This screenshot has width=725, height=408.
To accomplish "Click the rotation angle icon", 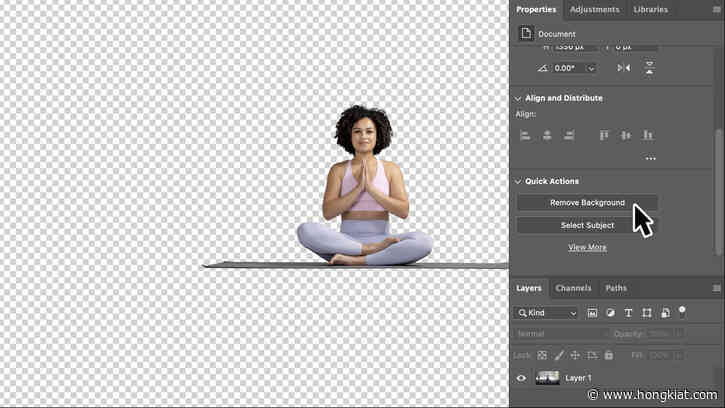I will pos(542,68).
